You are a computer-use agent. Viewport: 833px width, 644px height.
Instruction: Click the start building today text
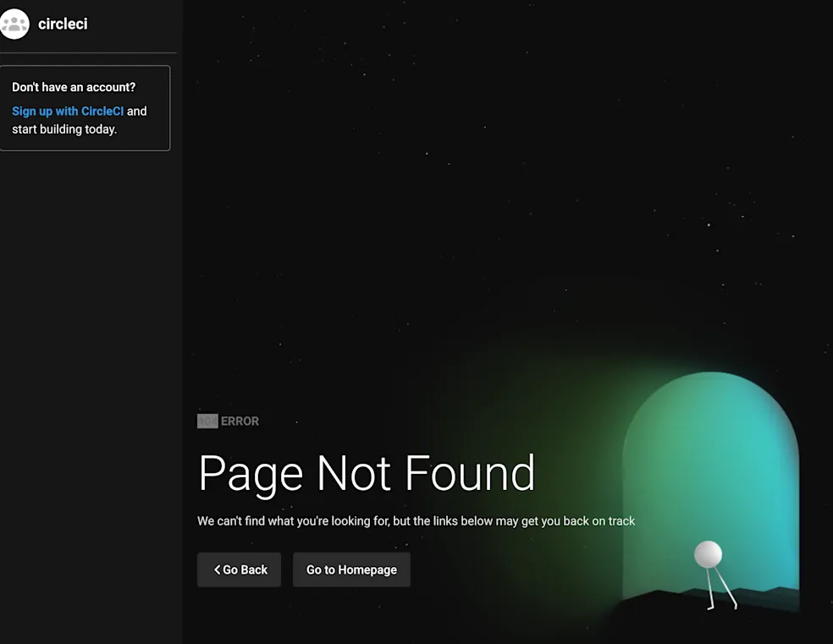tap(64, 129)
